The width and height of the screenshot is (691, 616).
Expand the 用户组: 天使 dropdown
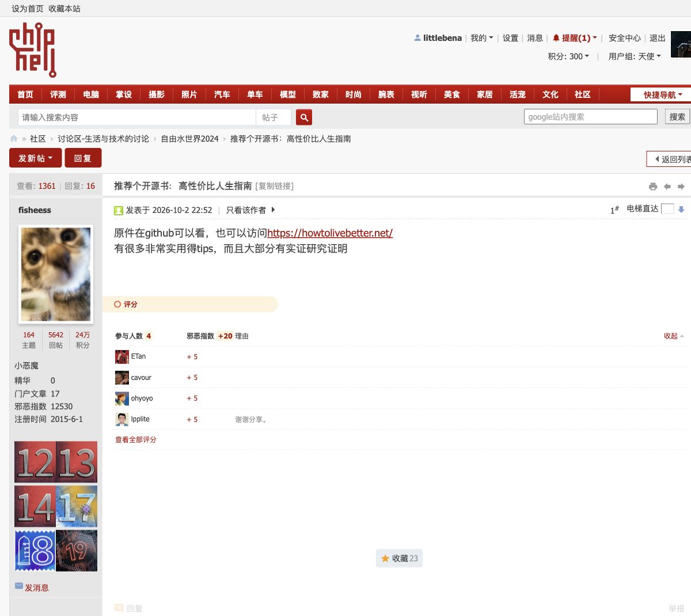click(635, 56)
